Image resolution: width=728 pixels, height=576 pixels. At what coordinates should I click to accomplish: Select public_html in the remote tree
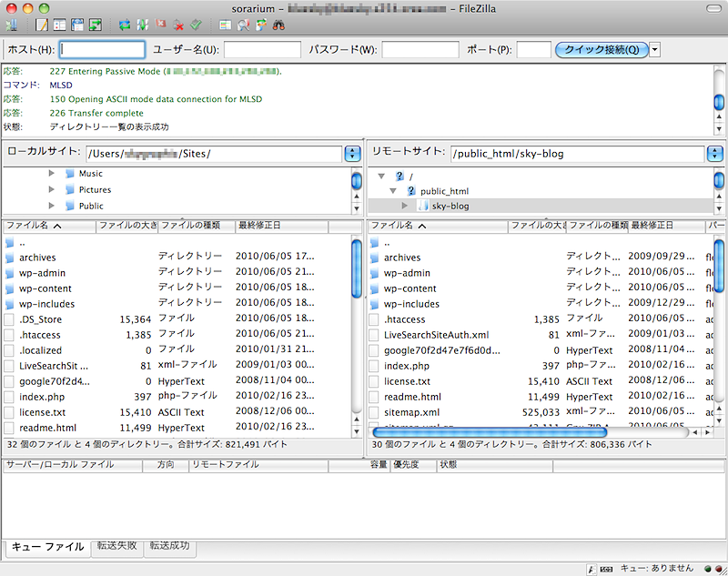[444, 191]
